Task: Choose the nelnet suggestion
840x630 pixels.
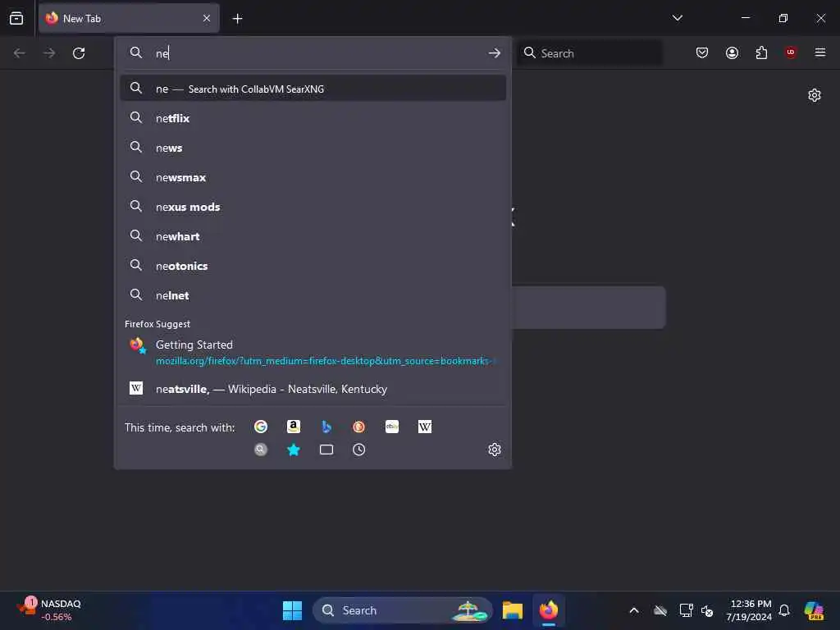Action: click(313, 295)
